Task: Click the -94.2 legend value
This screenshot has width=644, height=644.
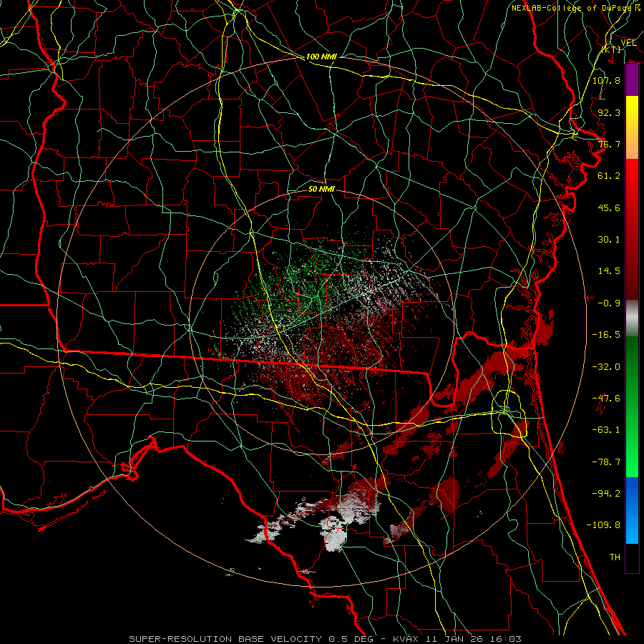Action: [x=606, y=494]
